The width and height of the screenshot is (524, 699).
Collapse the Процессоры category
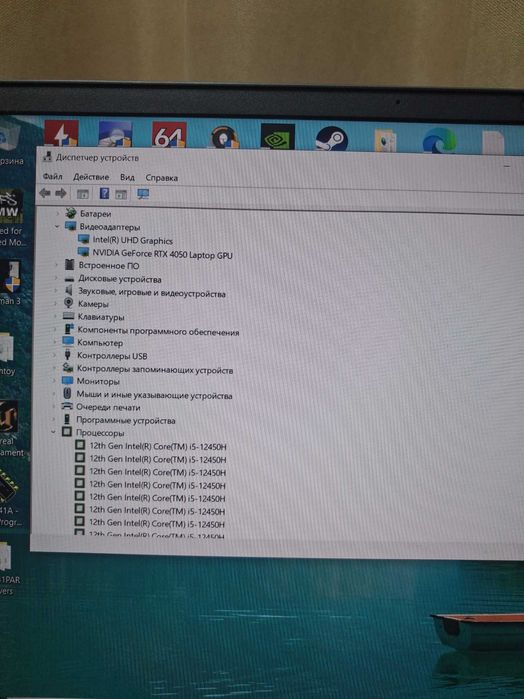[53, 432]
